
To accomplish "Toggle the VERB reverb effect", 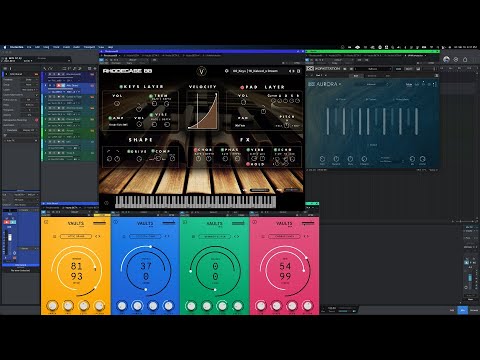I will pos(248,150).
